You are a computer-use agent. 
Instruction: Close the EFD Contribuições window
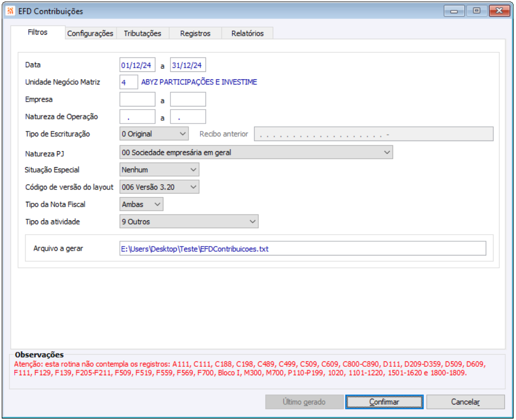pos(499,11)
